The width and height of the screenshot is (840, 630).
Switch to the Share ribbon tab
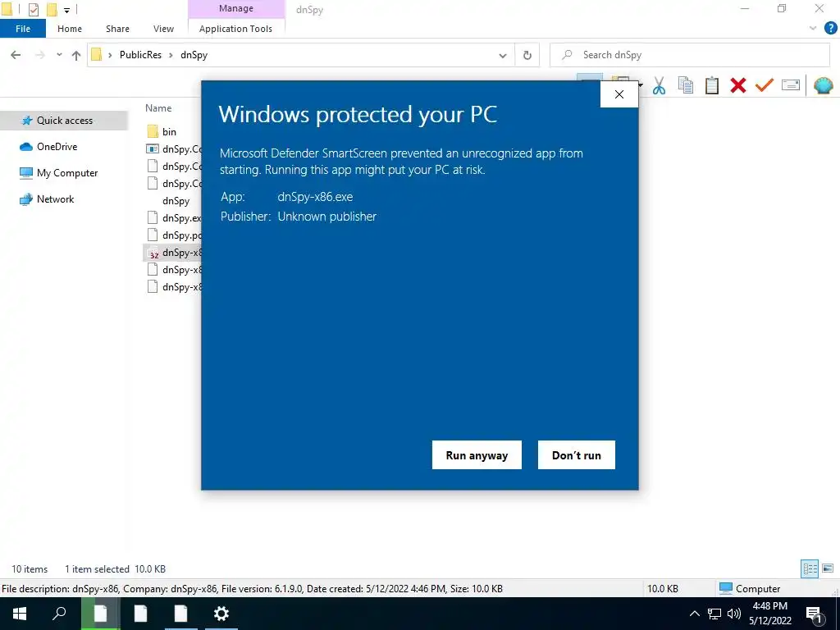(x=117, y=29)
